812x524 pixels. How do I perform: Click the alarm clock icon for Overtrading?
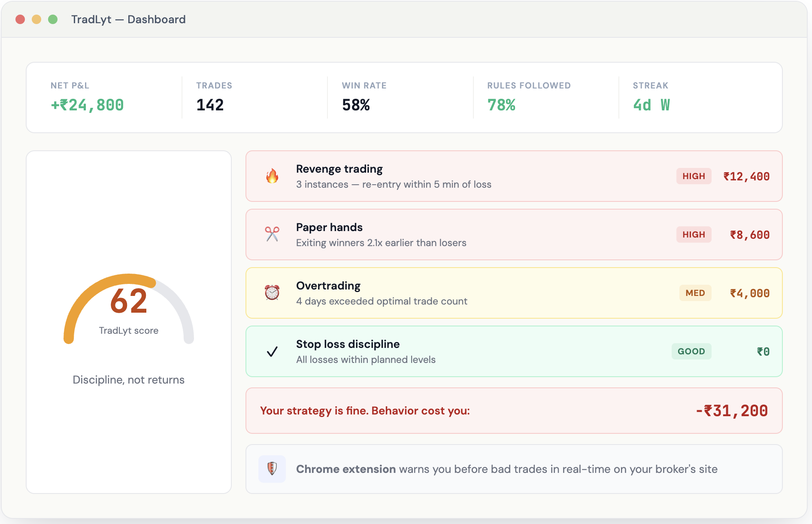[x=272, y=293]
